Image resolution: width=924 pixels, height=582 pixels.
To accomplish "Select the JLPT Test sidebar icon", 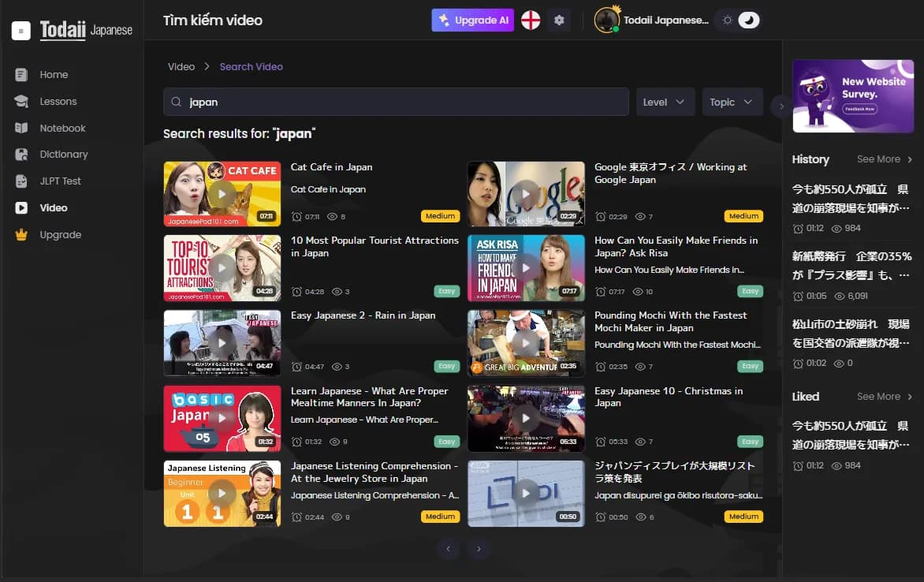I will [x=21, y=181].
